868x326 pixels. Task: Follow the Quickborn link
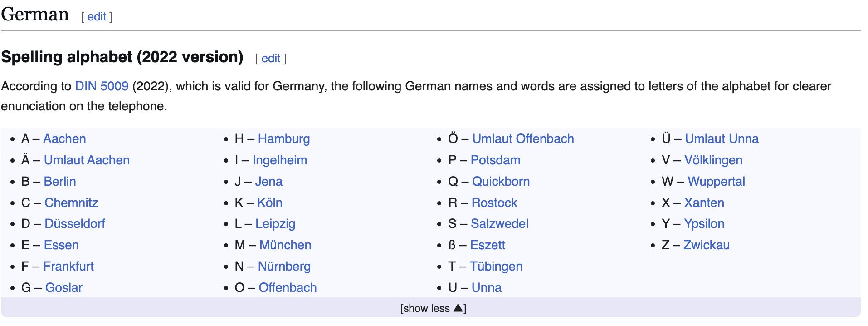pos(501,182)
